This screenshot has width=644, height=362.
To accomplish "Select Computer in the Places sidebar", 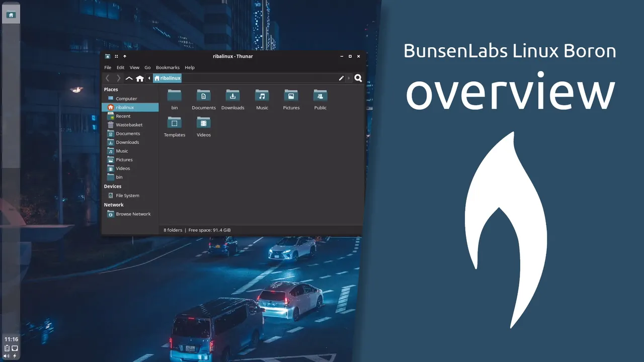I will point(130,99).
